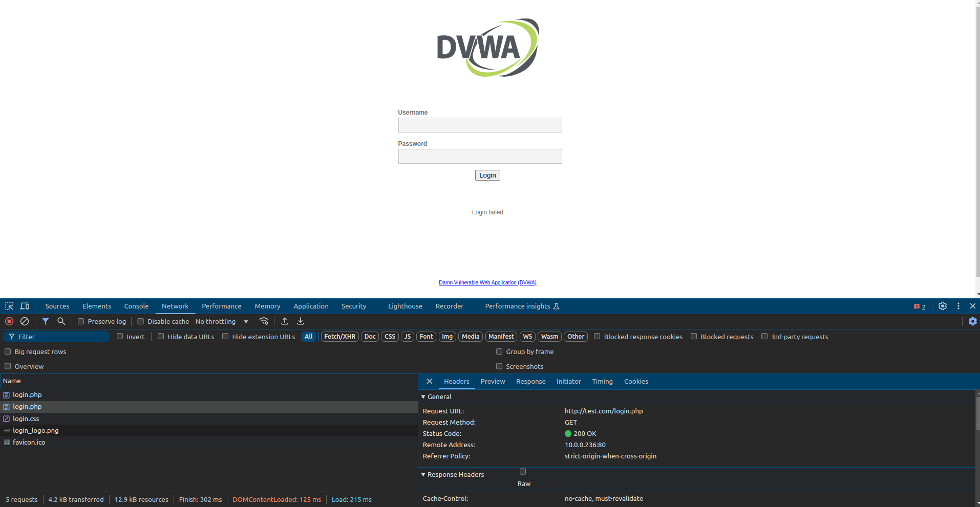
Task: Check Blocked response cookies checkbox
Action: pos(597,336)
